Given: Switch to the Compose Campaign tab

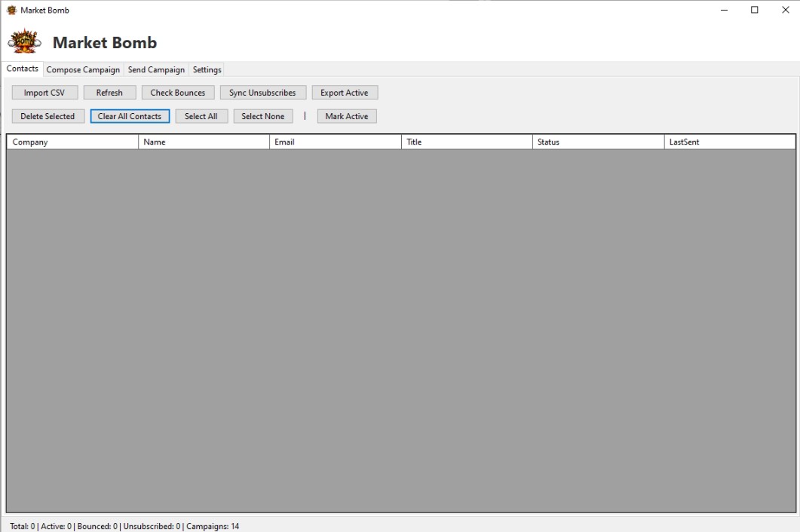Looking at the screenshot, I should click(82, 69).
